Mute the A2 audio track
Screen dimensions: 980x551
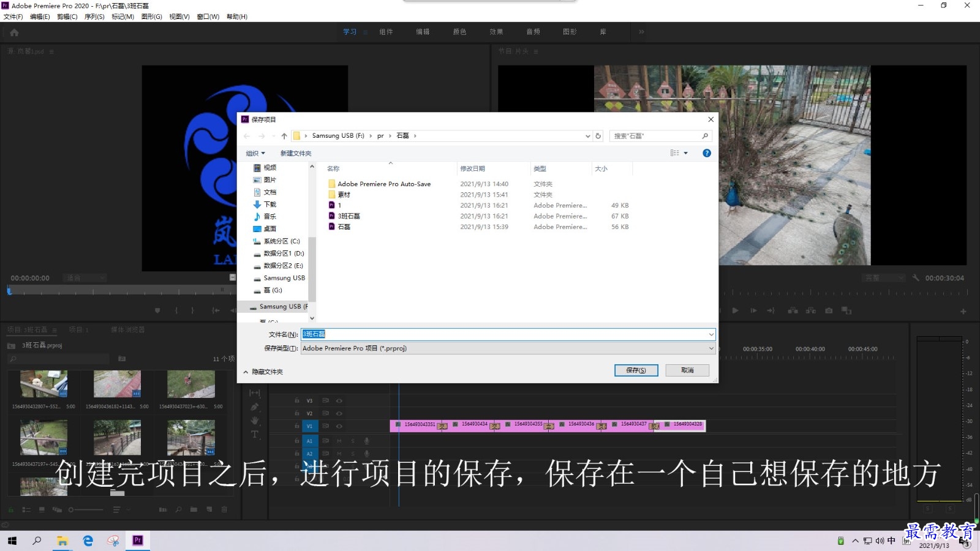pos(339,454)
